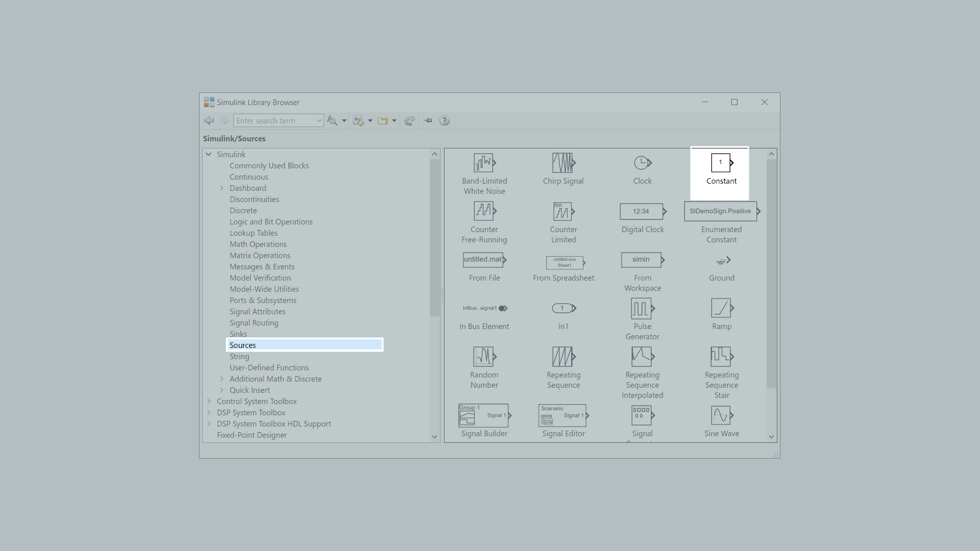This screenshot has width=980, height=551.
Task: Toggle the pin library browser icon
Action: coord(428,121)
